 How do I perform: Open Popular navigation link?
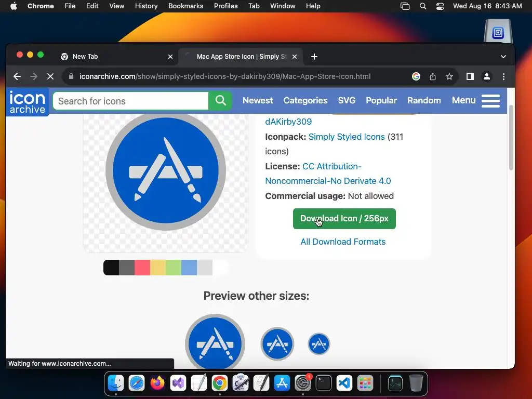381,101
